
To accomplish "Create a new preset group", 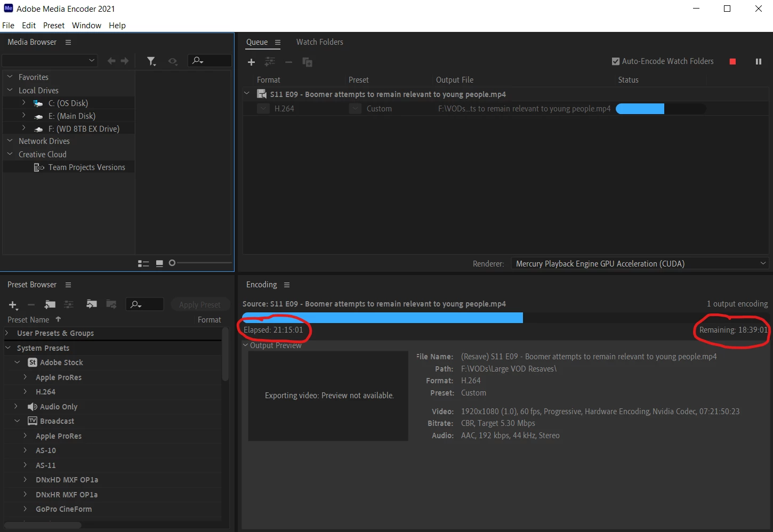I will pos(50,304).
